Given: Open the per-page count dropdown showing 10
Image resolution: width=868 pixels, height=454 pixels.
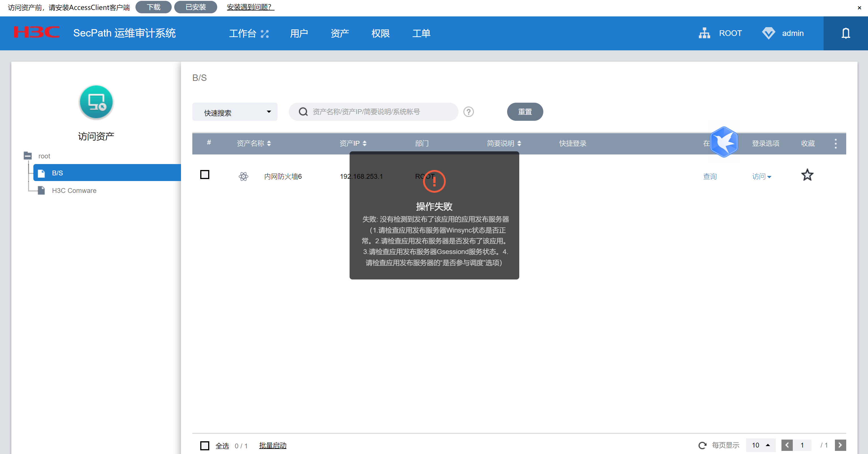Looking at the screenshot, I should 761,445.
